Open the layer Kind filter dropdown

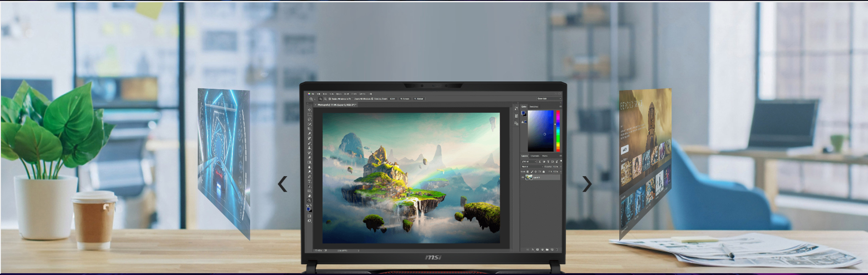point(529,162)
